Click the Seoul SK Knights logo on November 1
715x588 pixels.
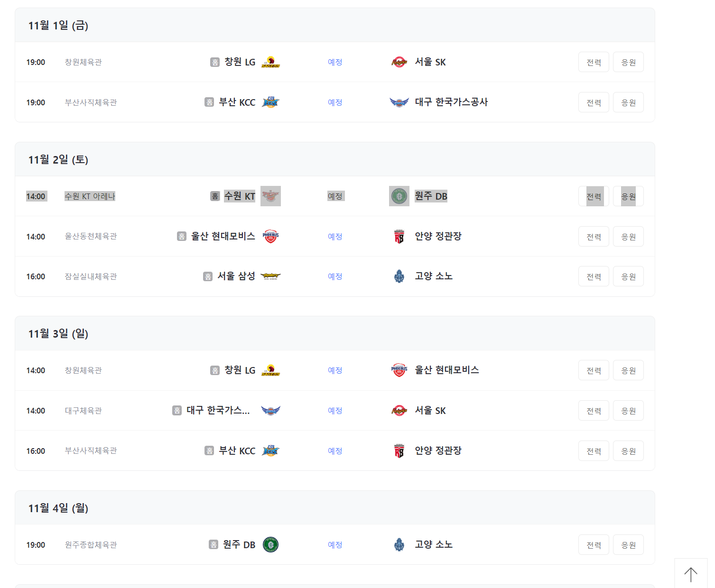coord(399,62)
